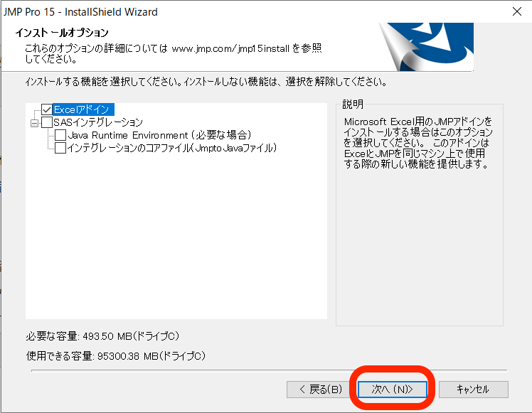The width and height of the screenshot is (532, 413).
Task: Click the 使用できる容量: 95300.38 MB text
Action: pyautogui.click(x=116, y=355)
